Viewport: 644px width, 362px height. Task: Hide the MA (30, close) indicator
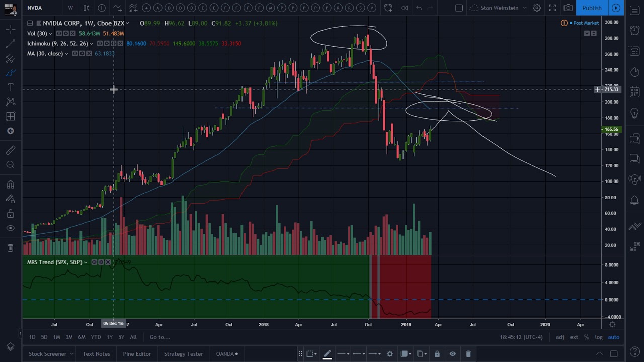tap(75, 53)
